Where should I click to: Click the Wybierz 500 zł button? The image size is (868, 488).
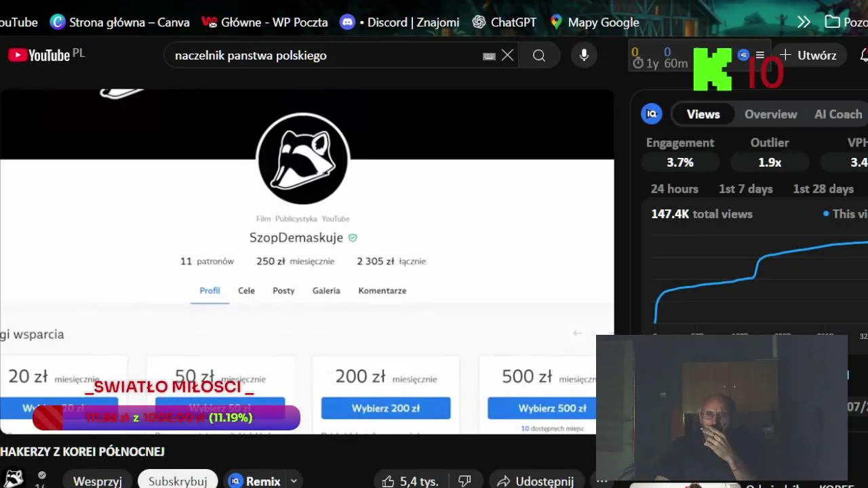point(542,408)
